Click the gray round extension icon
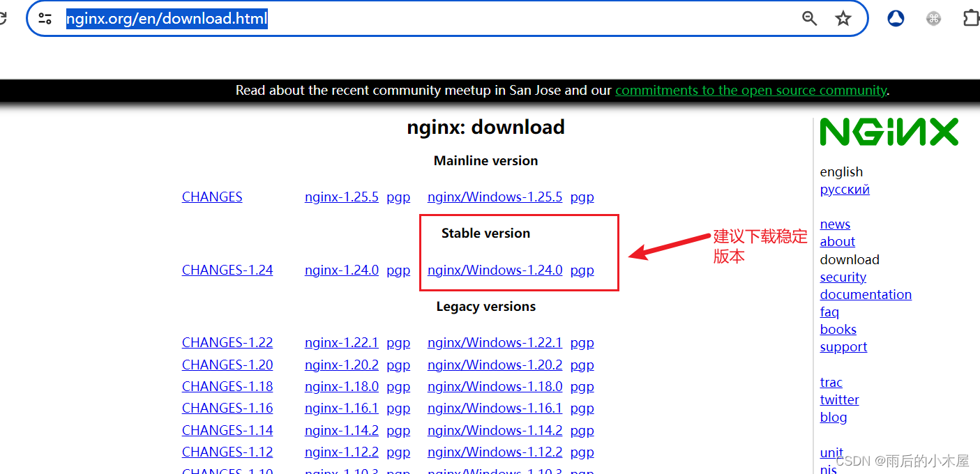The image size is (980, 474). point(934,19)
